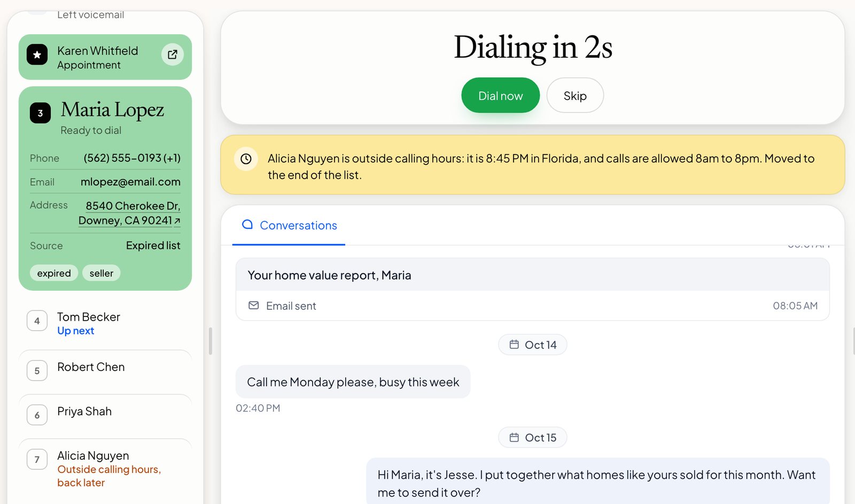Viewport: 855px width, 504px height.
Task: Select Tom Becker in the call queue
Action: [x=105, y=323]
